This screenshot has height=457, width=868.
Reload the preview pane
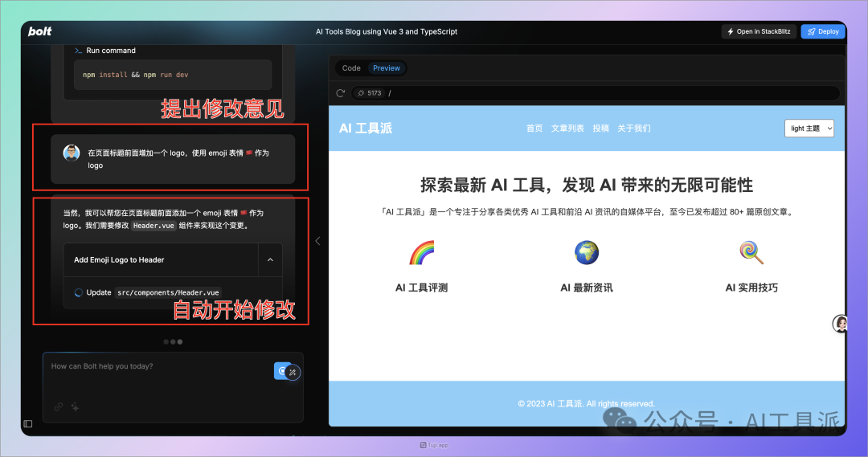point(341,93)
